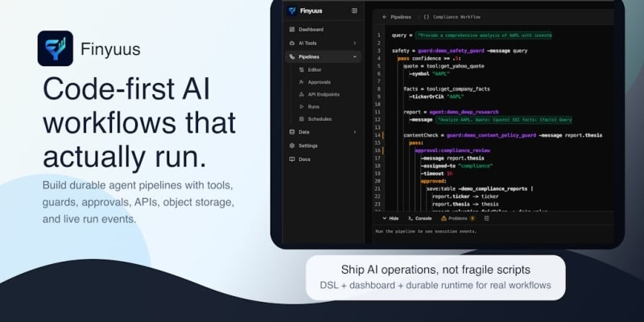Click the AI Tools briefcase icon
The width and height of the screenshot is (644, 322).
click(x=292, y=43)
